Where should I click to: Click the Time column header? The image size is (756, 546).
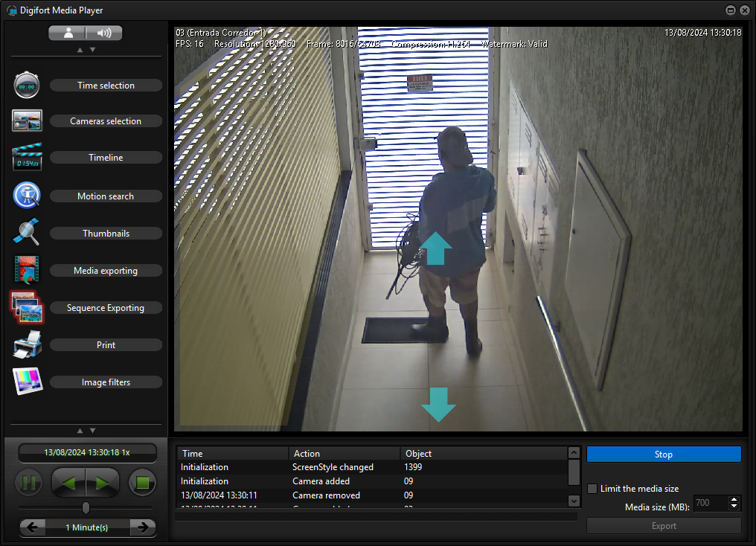[233, 454]
